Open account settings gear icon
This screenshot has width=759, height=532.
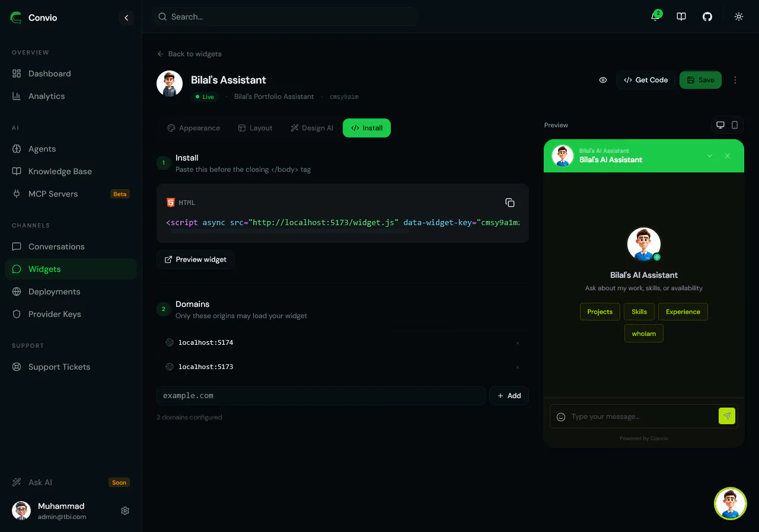pyautogui.click(x=125, y=511)
